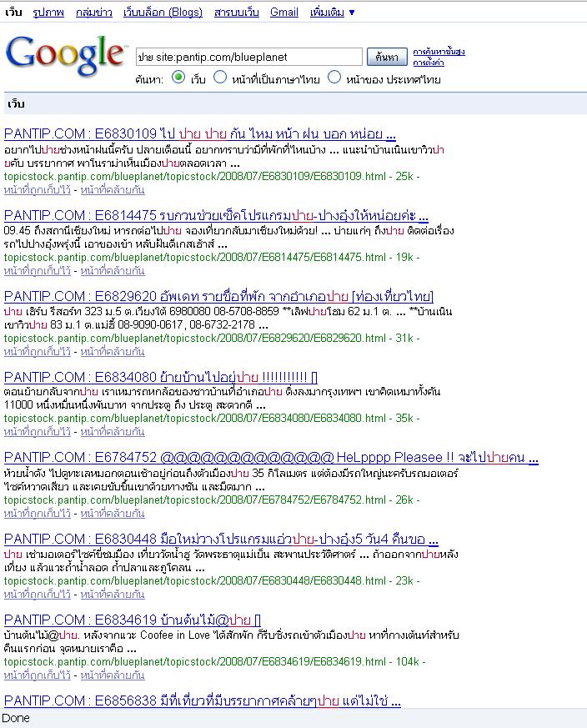The height and width of the screenshot is (728, 587).
Task: Open cached page link for E6814475 result
Action: (38, 271)
